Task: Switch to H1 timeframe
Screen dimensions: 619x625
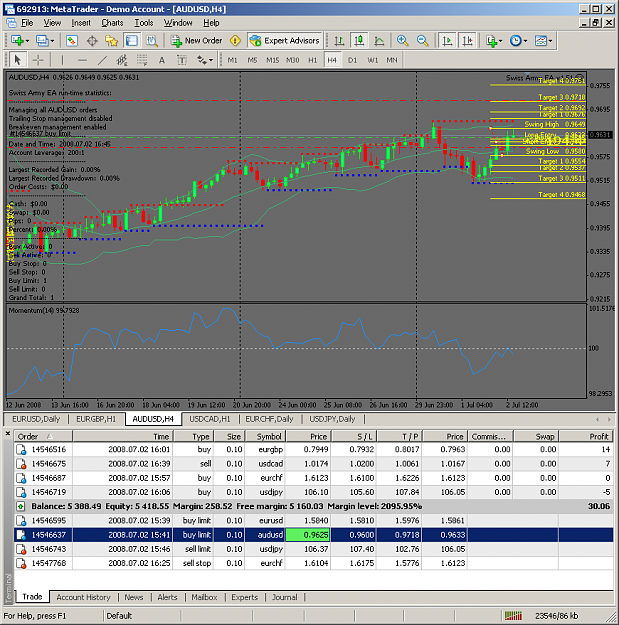Action: click(x=312, y=60)
